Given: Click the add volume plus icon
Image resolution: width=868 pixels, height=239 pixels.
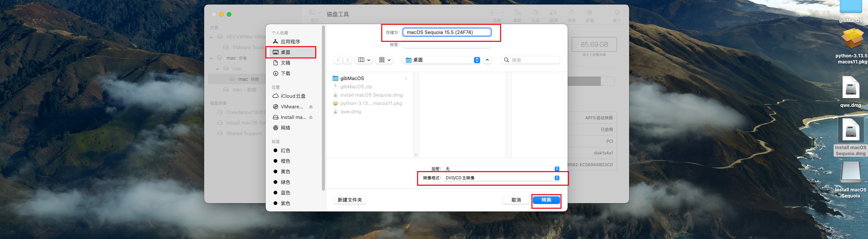Looking at the screenshot, I should tap(492, 13).
